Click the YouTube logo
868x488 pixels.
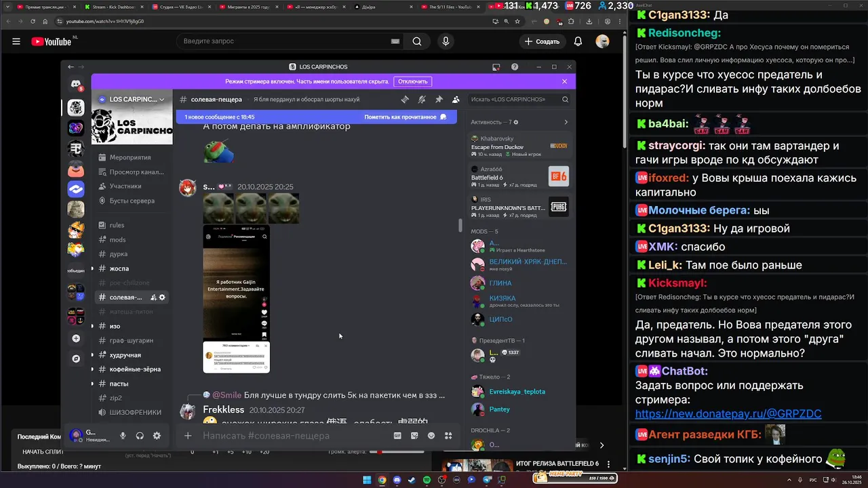51,41
